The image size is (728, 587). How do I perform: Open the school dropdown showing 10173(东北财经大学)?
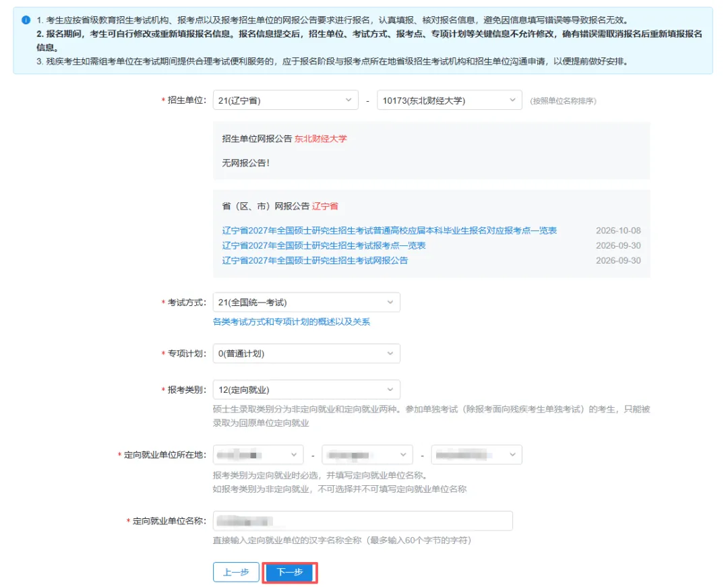[450, 100]
